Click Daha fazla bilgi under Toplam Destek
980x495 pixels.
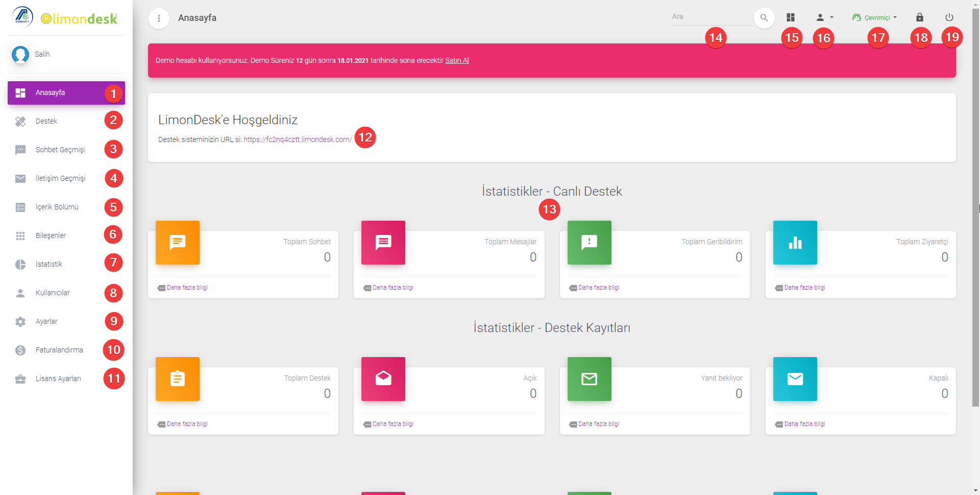pyautogui.click(x=187, y=424)
